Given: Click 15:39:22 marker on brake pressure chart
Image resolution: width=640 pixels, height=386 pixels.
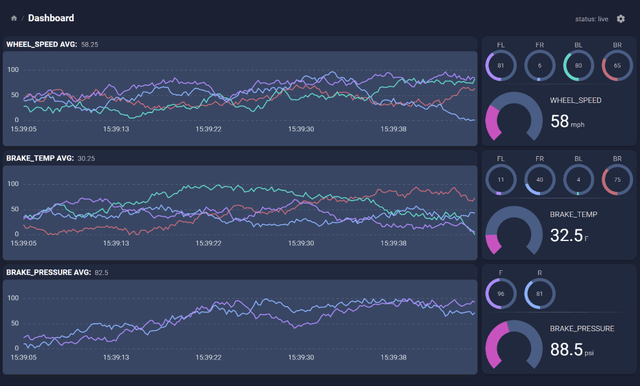Looking at the screenshot, I should (x=209, y=357).
